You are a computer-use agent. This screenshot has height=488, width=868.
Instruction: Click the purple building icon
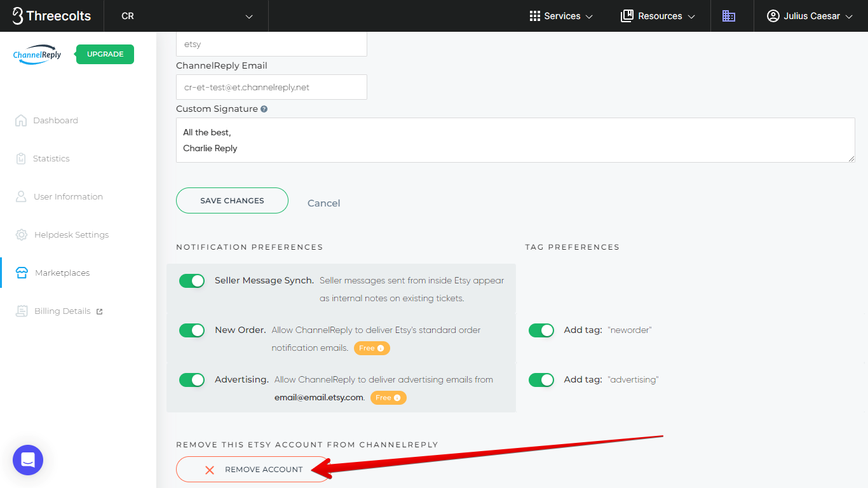729,16
